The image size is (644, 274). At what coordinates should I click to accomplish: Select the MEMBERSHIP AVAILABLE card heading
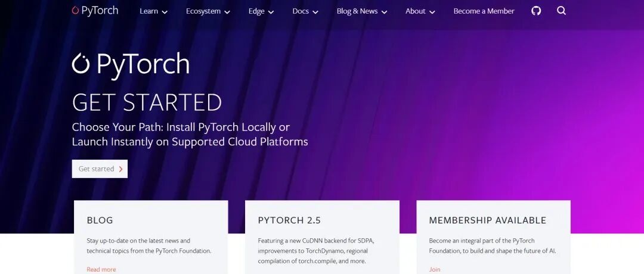[x=488, y=220]
